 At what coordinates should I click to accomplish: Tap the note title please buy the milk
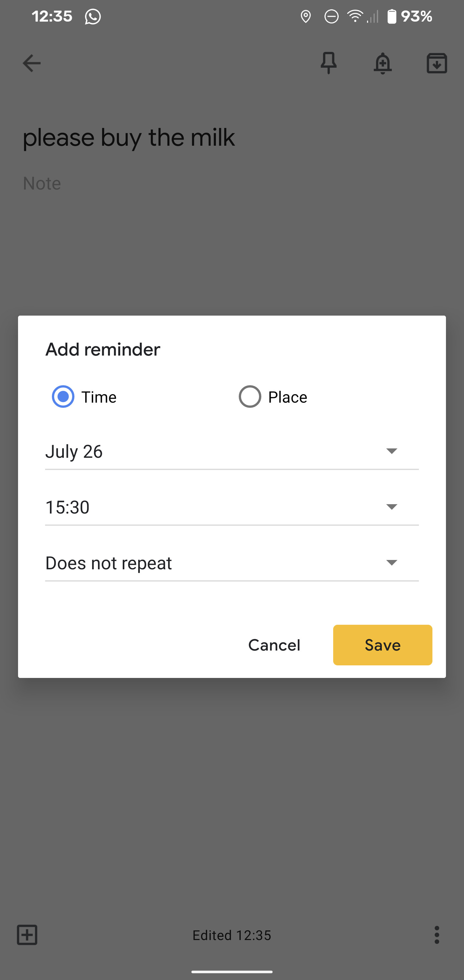[129, 138]
